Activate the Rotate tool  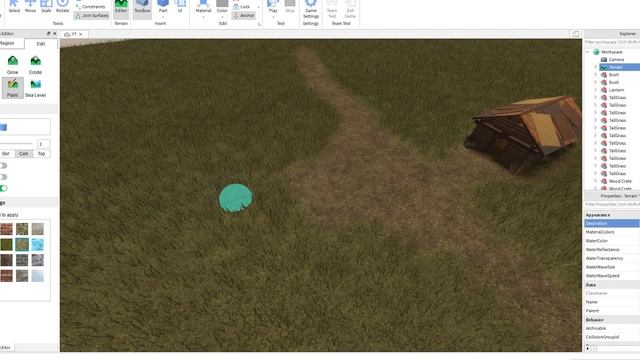coord(62,7)
